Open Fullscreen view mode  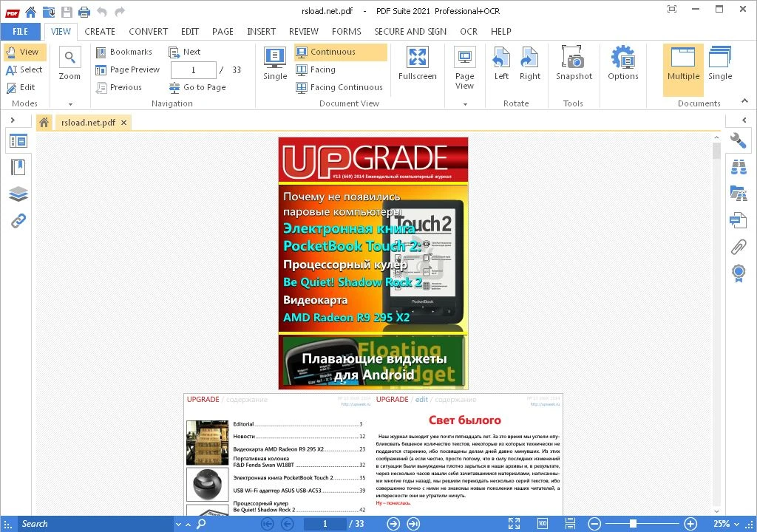click(x=417, y=63)
